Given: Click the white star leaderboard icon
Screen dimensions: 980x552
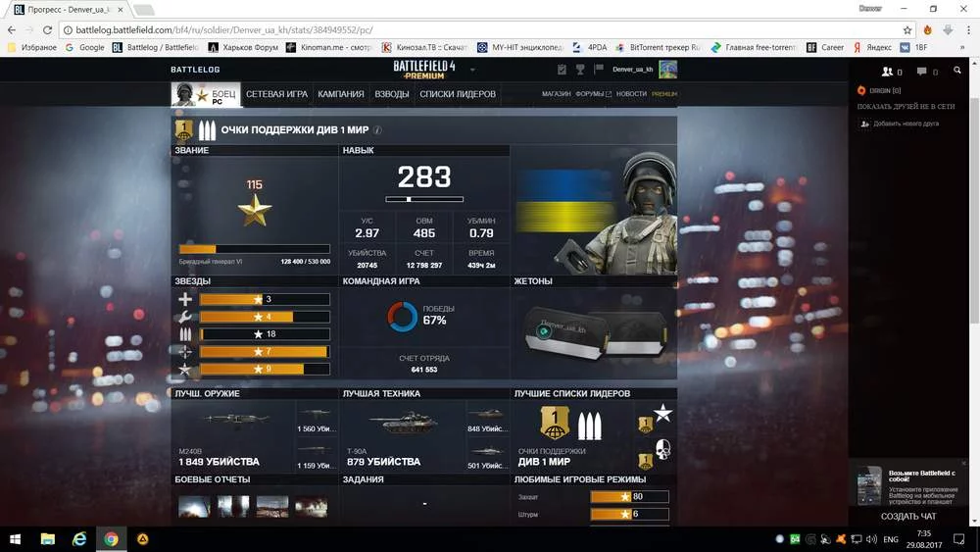Looking at the screenshot, I should (662, 413).
